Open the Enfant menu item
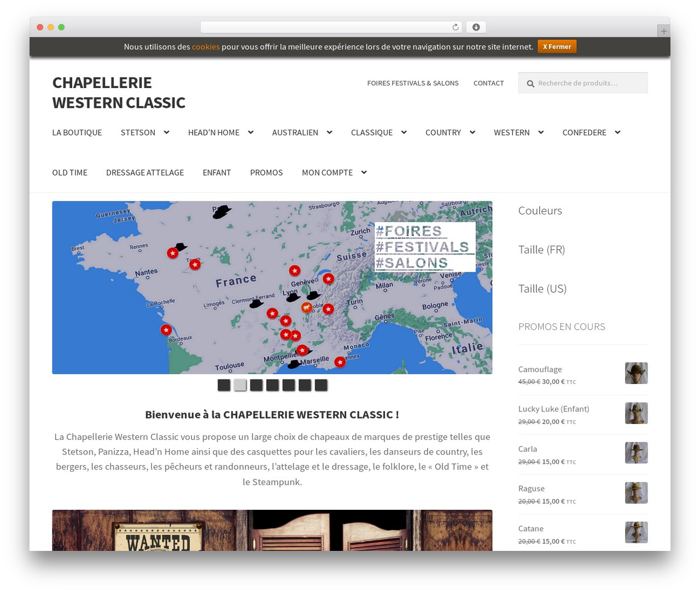This screenshot has width=700, height=593. pyautogui.click(x=217, y=172)
